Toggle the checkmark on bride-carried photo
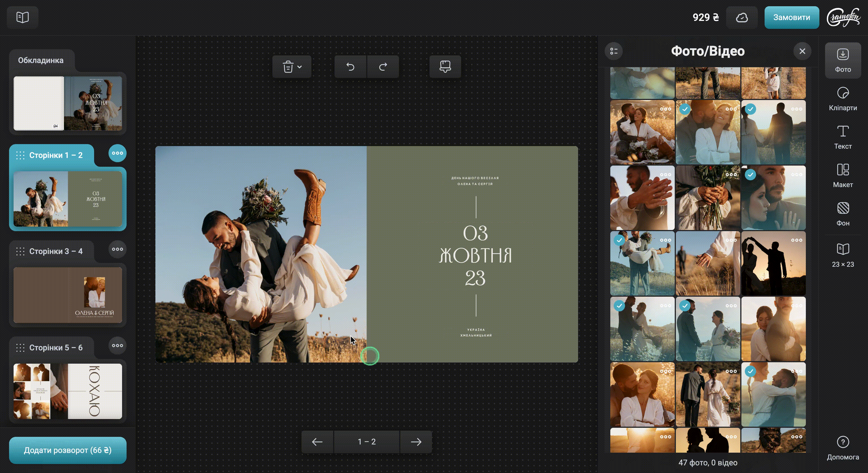 tap(619, 240)
